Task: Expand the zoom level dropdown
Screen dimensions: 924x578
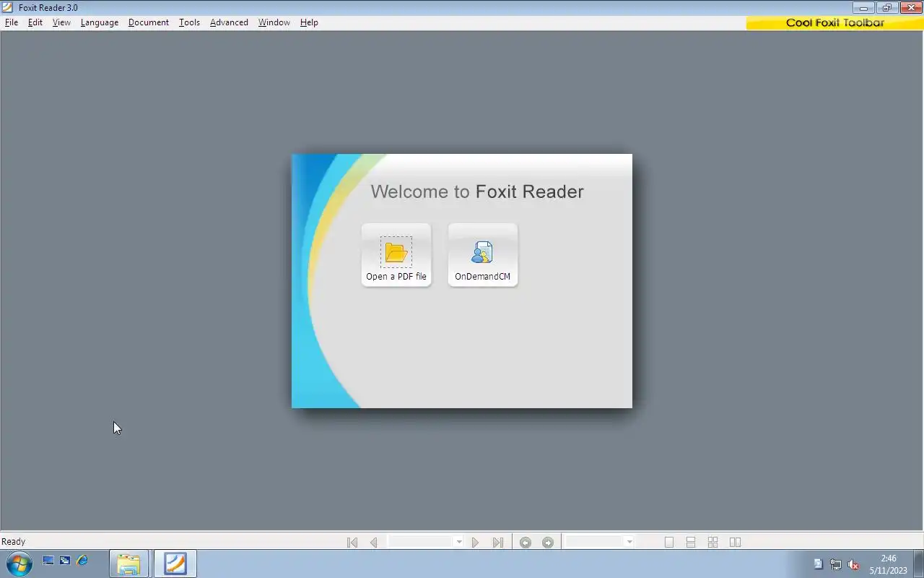Action: click(x=629, y=542)
